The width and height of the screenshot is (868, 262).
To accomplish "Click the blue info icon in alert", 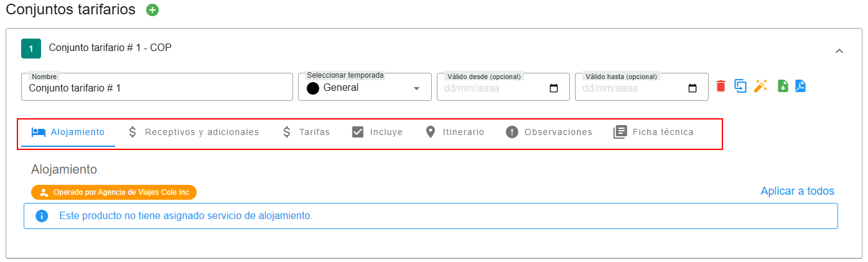I will pos(42,216).
